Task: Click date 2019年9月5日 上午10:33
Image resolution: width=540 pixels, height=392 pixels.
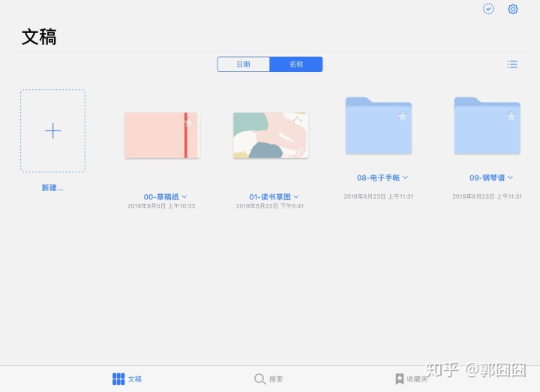Action: coord(161,206)
